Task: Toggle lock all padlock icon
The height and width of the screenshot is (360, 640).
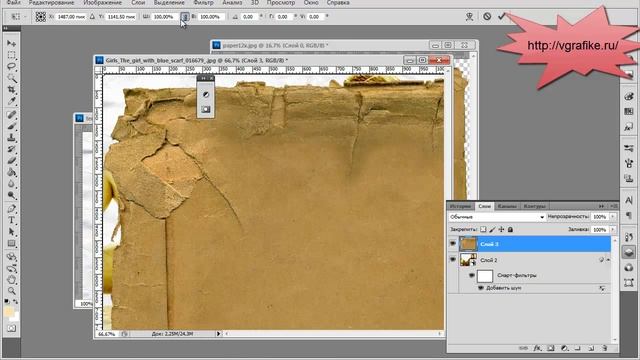Action: (x=510, y=229)
